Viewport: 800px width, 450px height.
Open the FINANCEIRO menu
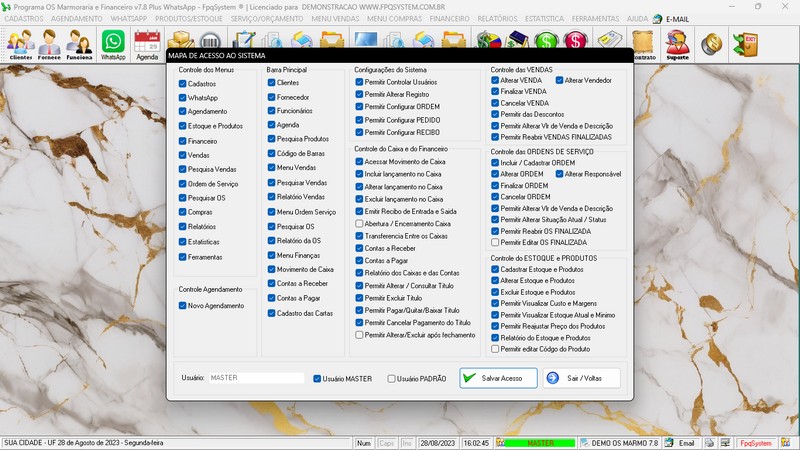pos(449,18)
